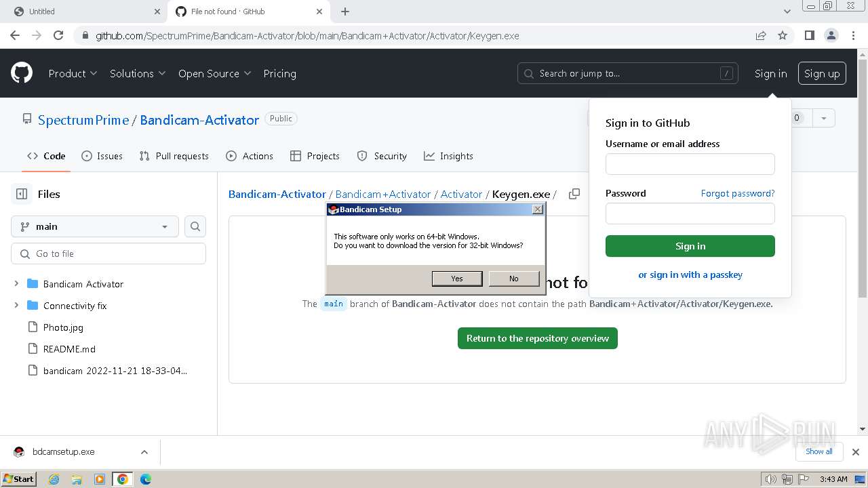Switch to the Code tab
This screenshot has width=868, height=488.
pos(46,156)
